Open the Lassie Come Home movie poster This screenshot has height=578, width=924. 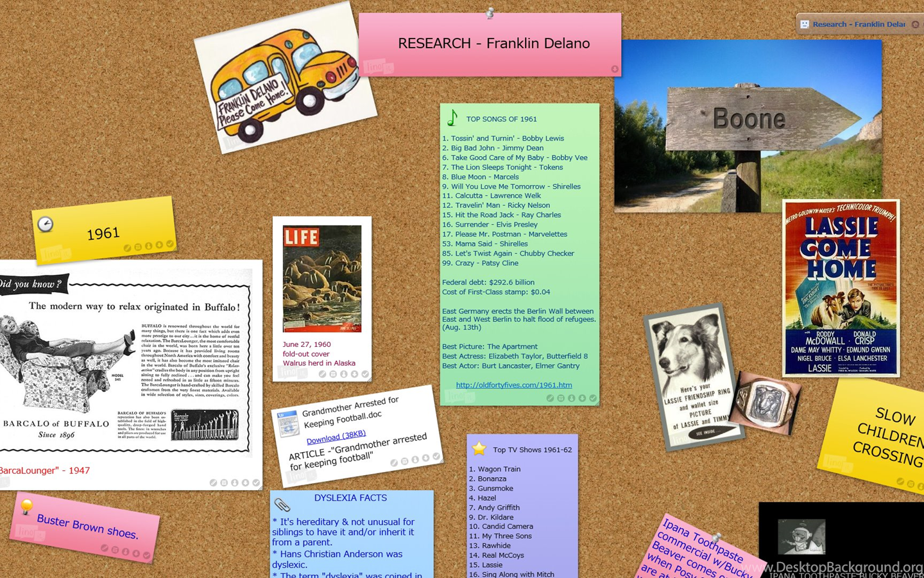pos(841,288)
